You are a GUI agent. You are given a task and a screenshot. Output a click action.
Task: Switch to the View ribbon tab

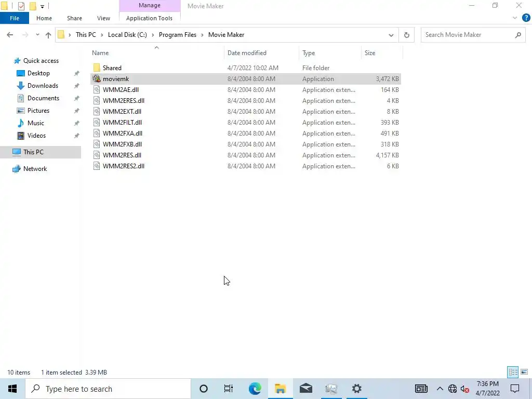point(103,18)
